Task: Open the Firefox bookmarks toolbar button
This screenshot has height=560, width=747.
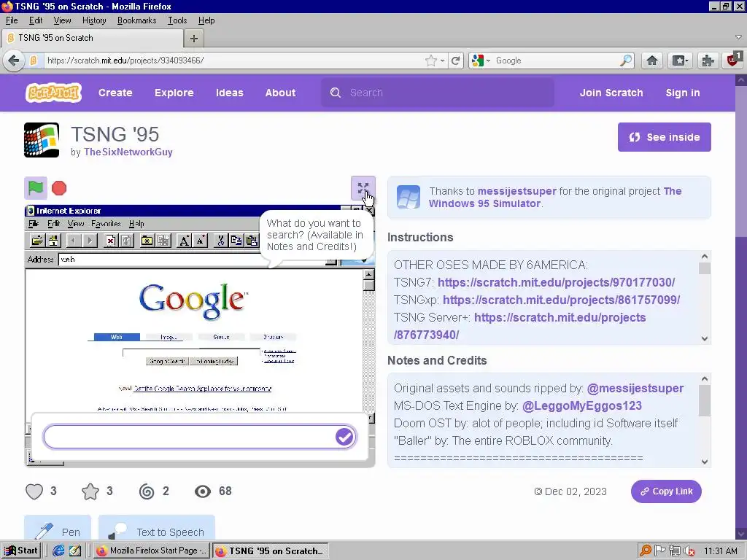Action: (680, 61)
